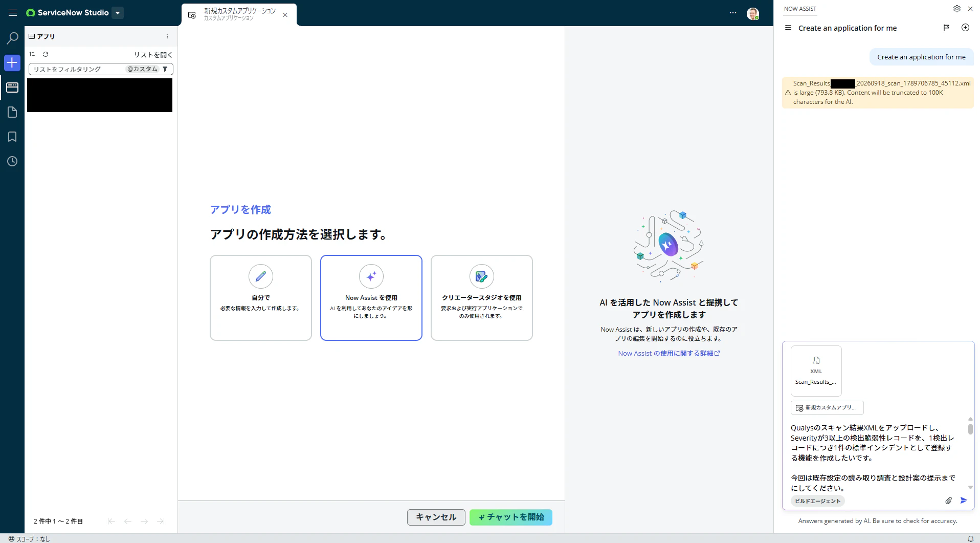
Task: Click the blue plus create button
Action: (x=12, y=63)
